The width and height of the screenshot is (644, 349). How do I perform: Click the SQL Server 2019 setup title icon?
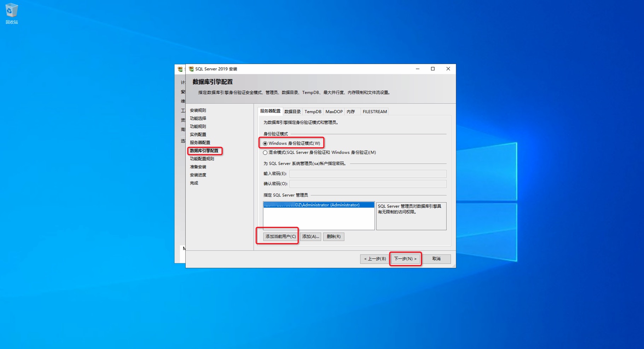[x=191, y=69]
